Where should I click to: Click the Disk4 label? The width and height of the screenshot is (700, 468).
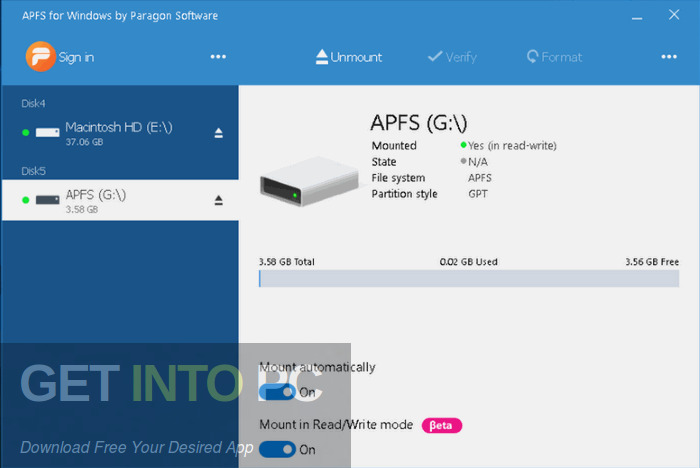coord(33,104)
